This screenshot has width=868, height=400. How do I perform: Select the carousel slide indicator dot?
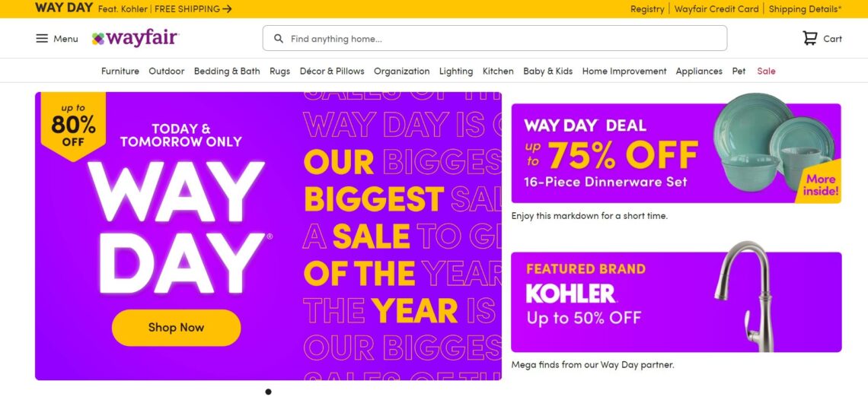coord(268,392)
